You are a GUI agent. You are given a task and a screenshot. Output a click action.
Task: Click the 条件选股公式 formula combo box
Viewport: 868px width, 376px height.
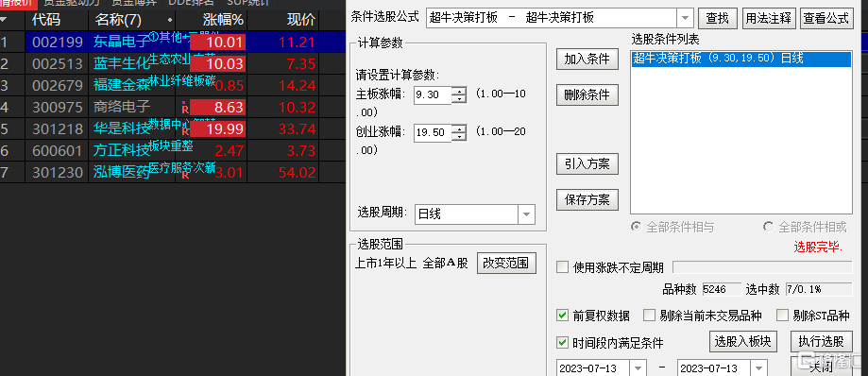[x=560, y=18]
